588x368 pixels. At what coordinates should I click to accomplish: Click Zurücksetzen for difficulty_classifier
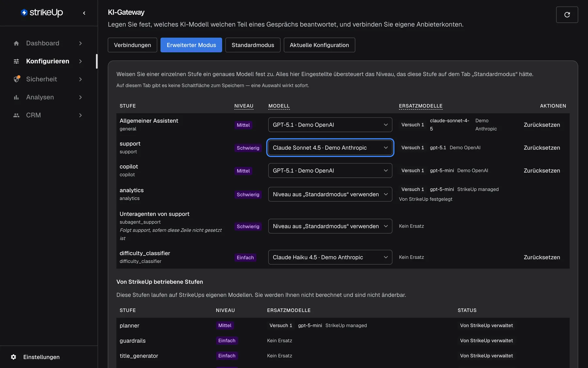(542, 257)
